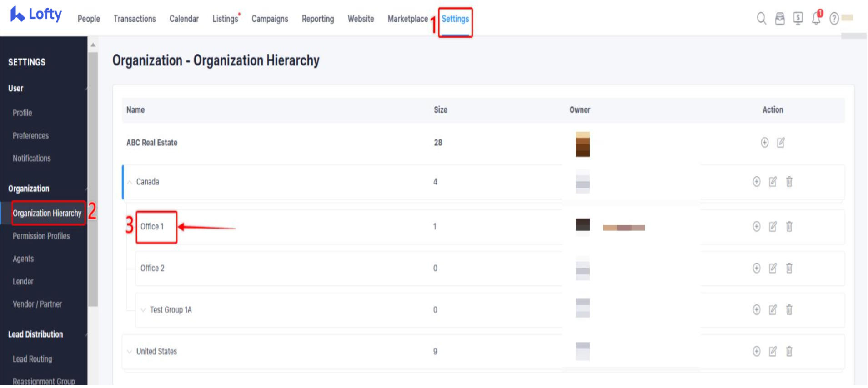Viewport: 868px width, 388px height.
Task: Edit the Test Group 1A row
Action: [x=773, y=310]
